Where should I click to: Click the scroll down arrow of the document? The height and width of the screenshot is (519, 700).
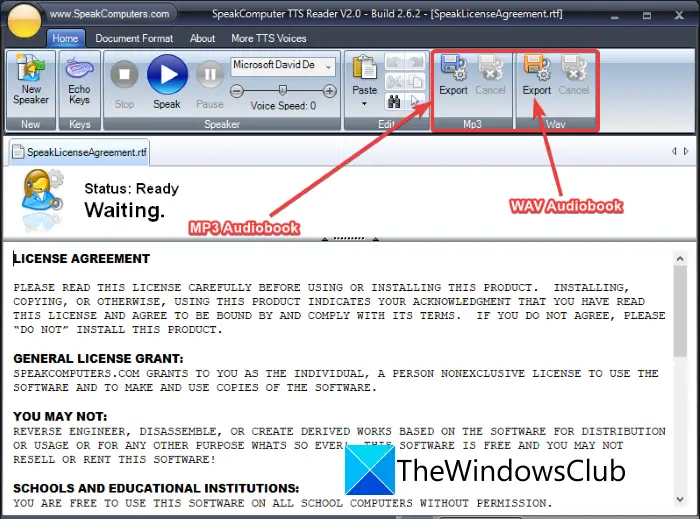coord(680,499)
